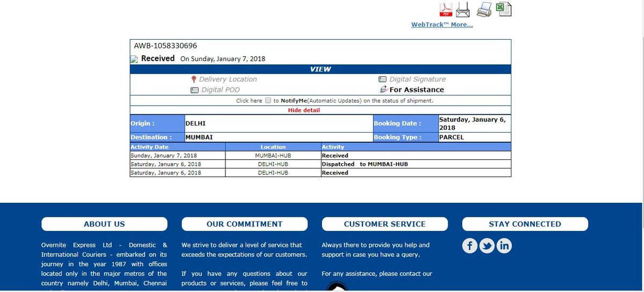Screen dimensions: 644x292
Task: Click the OUR COMMITMENT heading
Action: point(244,224)
